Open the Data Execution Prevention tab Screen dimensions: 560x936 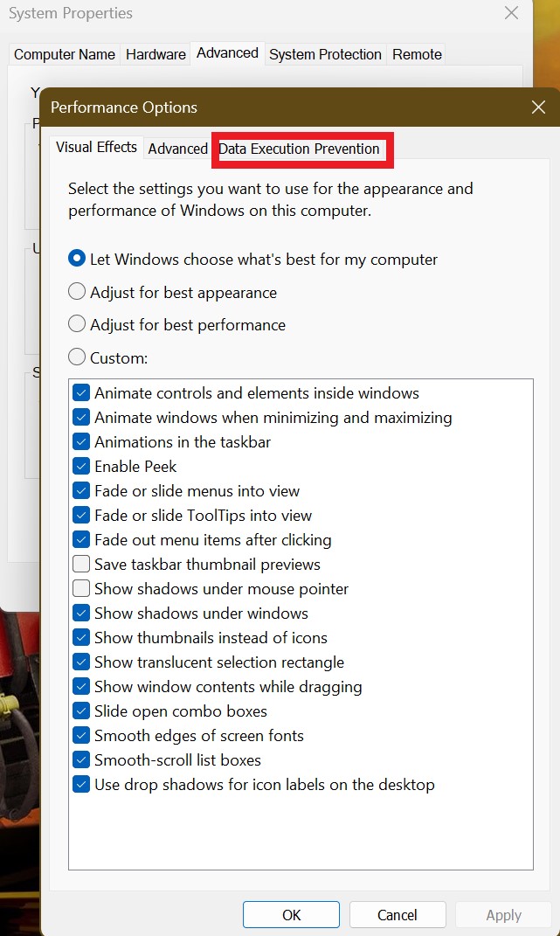click(299, 149)
